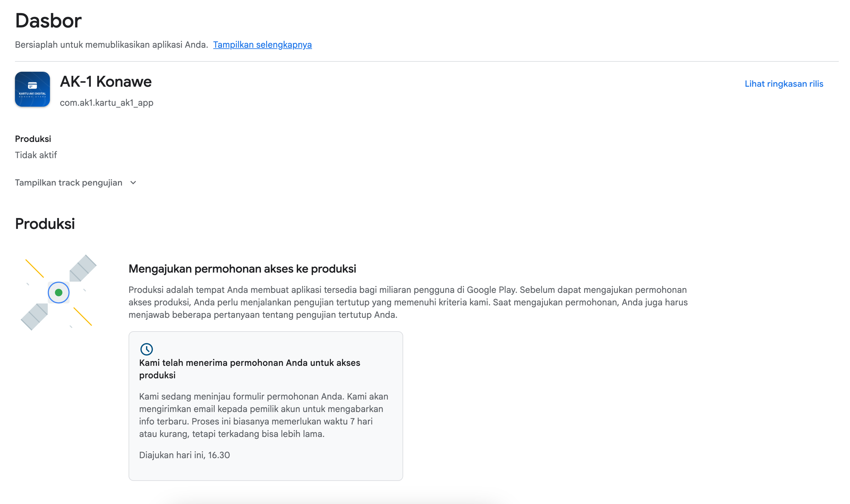Click the Dasbor page heading

coord(48,20)
